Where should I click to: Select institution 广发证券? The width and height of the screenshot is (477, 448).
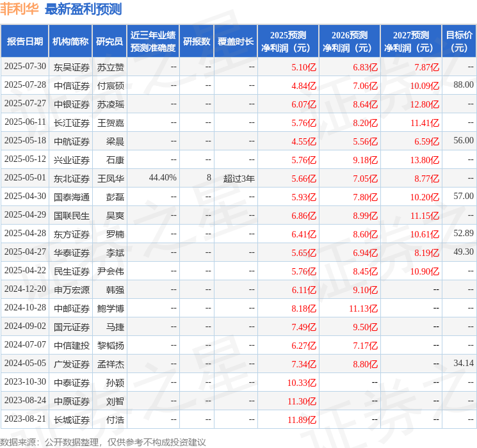[72, 364]
